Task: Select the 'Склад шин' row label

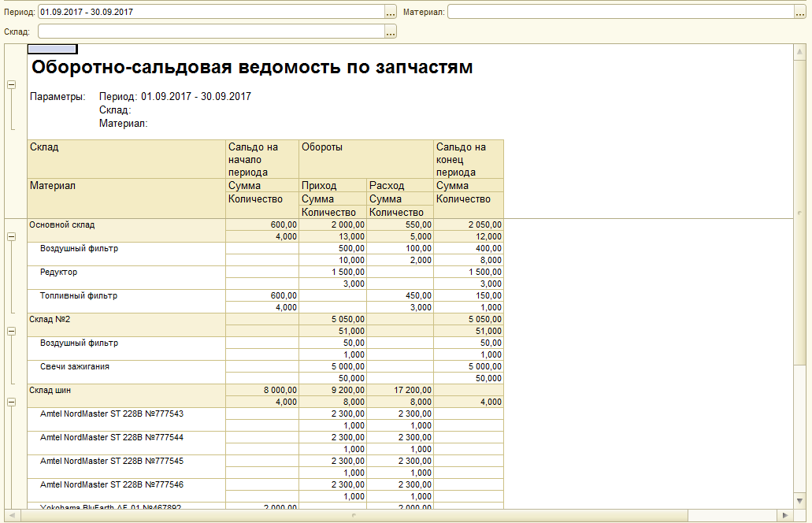Action: pyautogui.click(x=50, y=390)
